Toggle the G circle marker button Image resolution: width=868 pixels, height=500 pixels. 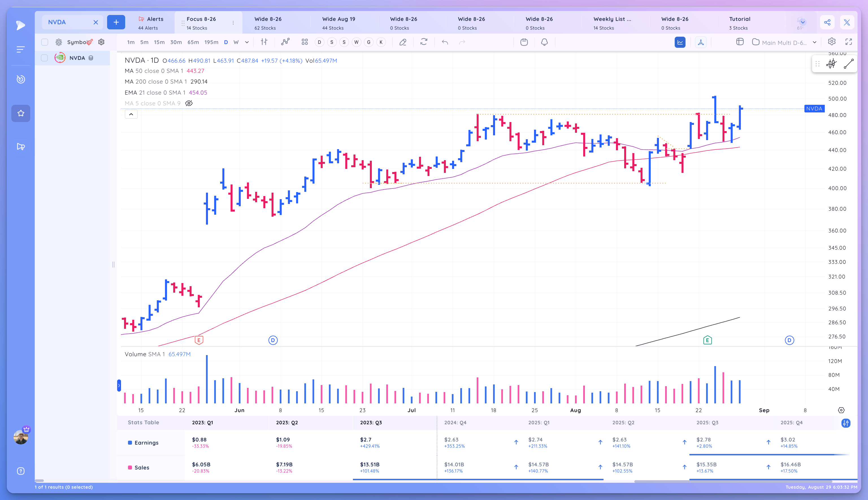click(x=368, y=42)
